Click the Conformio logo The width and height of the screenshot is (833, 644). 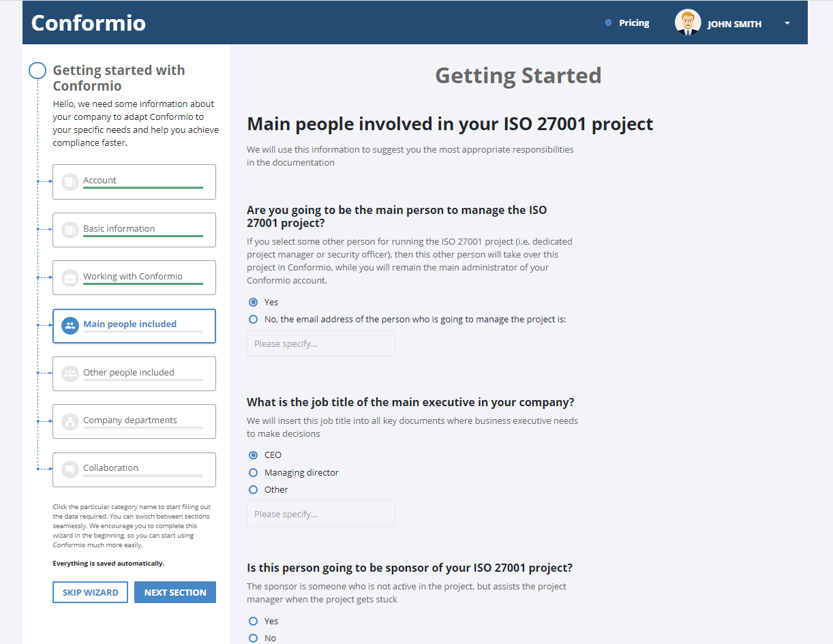click(x=89, y=22)
